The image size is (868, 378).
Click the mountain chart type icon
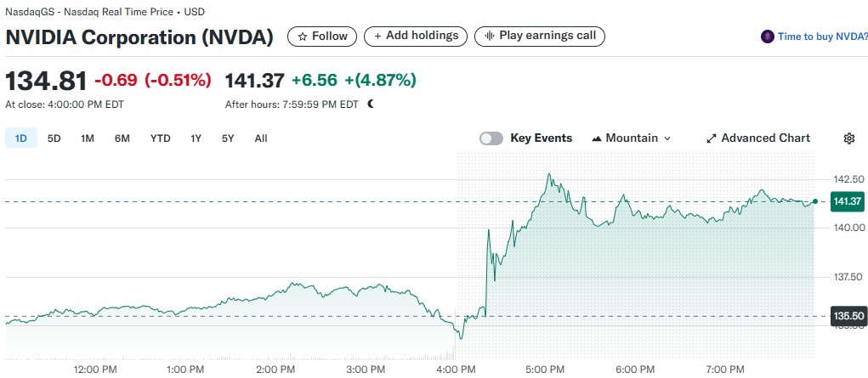[x=597, y=138]
